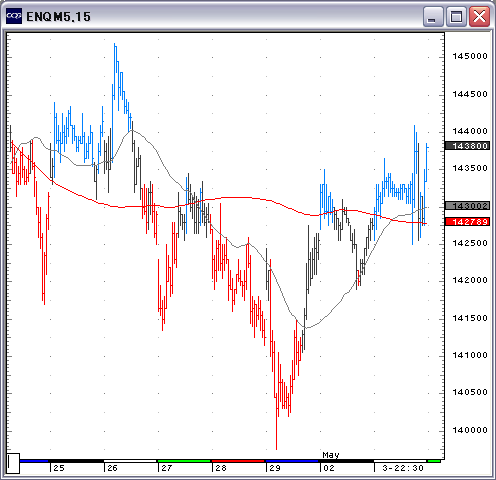
Task: Click the ENQM5,15 title text
Action: point(58,17)
